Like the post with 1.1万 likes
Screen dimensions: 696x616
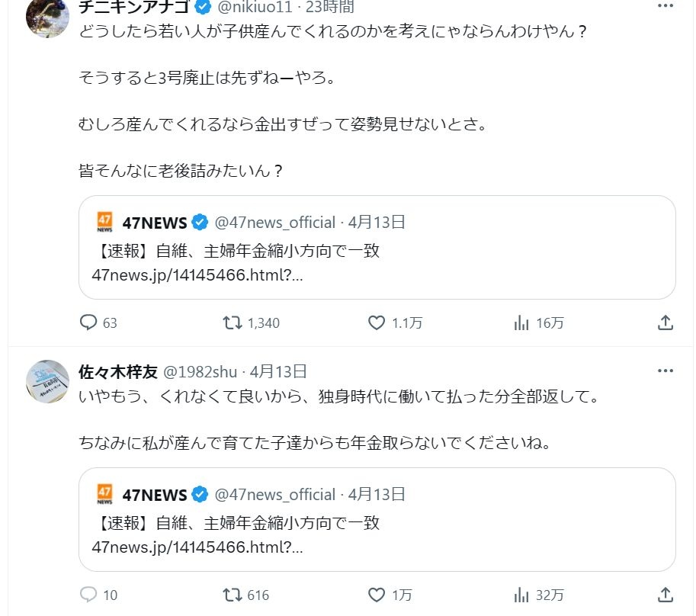377,323
